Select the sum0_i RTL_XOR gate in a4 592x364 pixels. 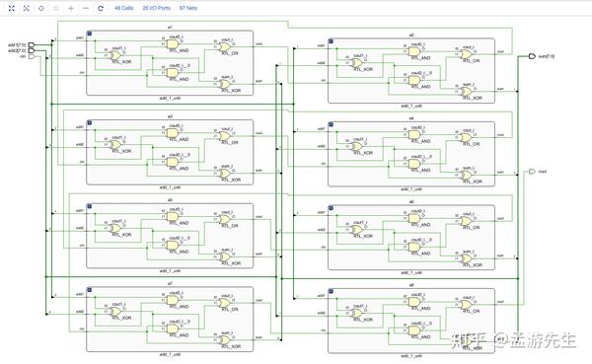point(467,176)
